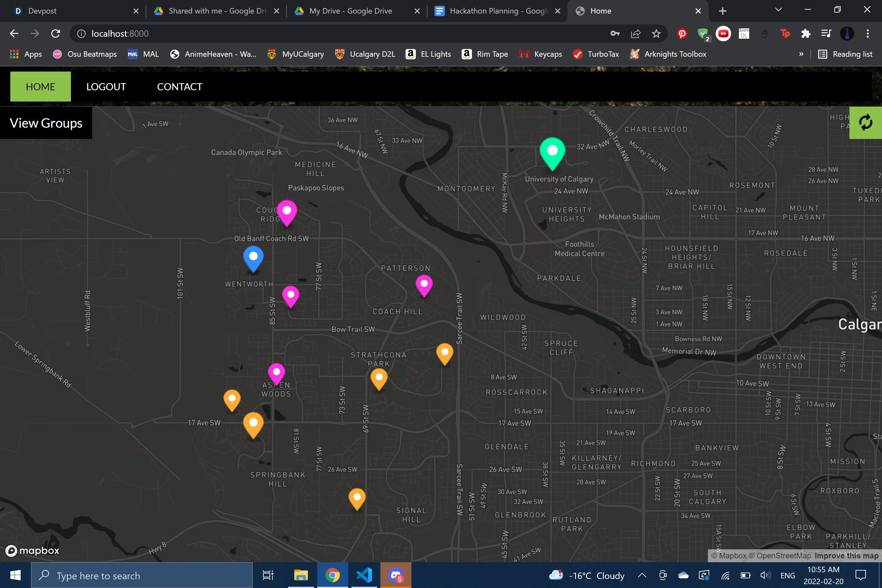The height and width of the screenshot is (588, 882).
Task: Click the blue marker near Wentworth
Action: [253, 257]
